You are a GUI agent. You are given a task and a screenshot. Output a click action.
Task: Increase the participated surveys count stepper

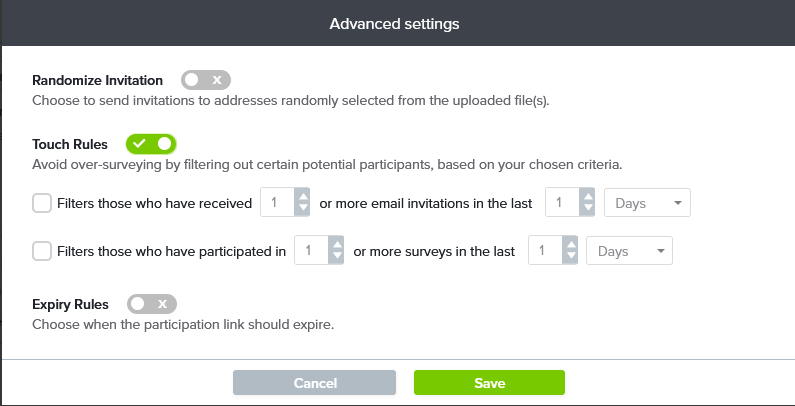coord(337,244)
